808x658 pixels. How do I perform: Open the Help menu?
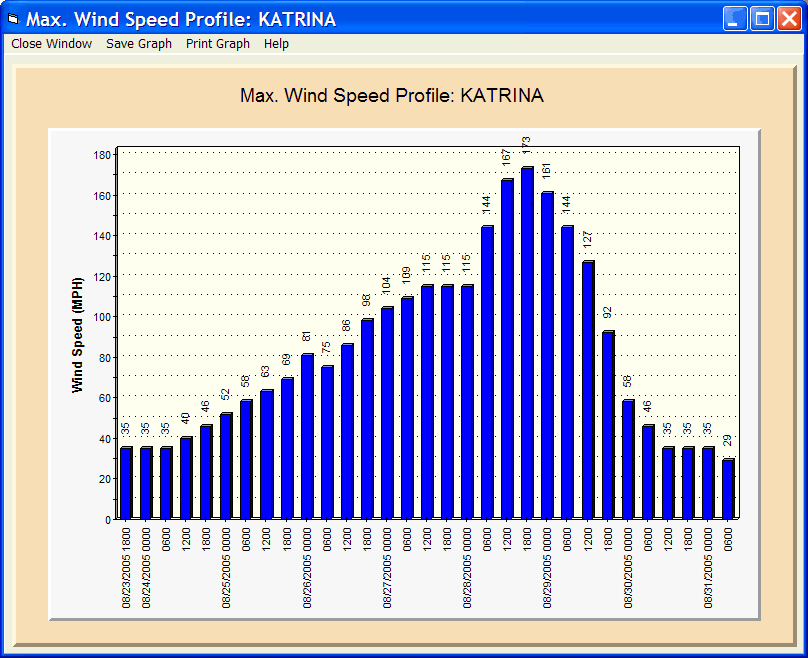pyautogui.click(x=276, y=44)
